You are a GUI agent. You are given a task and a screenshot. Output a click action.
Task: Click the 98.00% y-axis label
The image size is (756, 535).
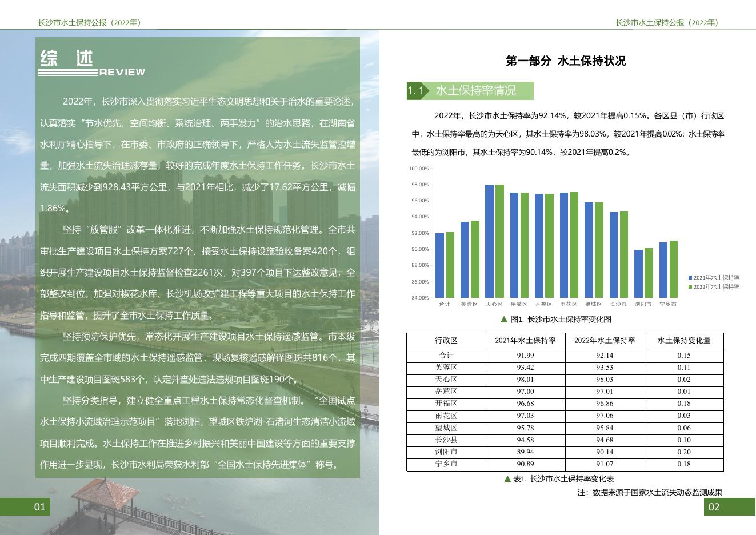(419, 185)
